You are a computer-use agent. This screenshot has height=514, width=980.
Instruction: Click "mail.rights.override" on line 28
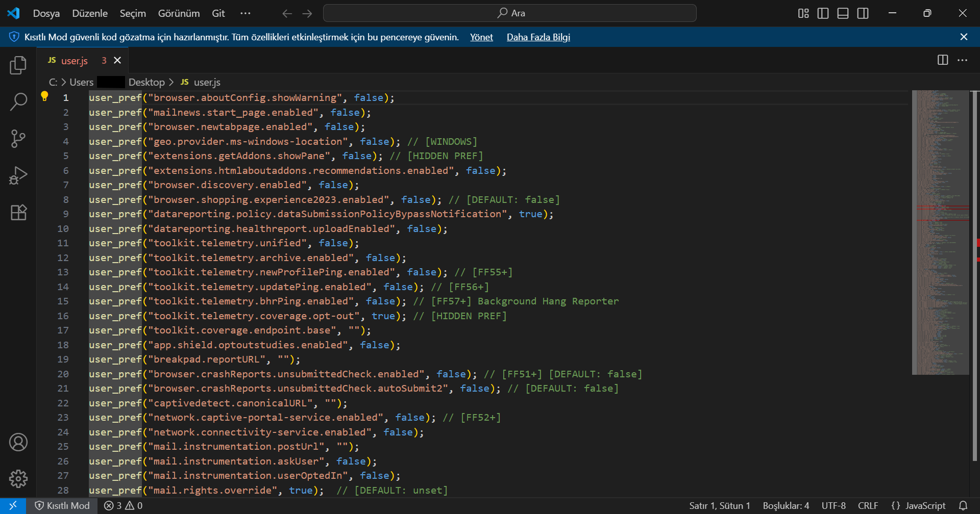click(213, 490)
